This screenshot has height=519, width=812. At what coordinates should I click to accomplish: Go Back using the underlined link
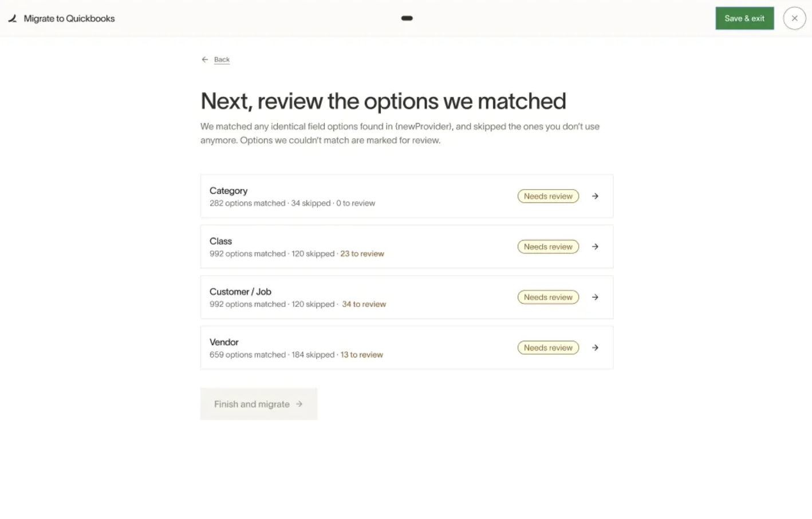pyautogui.click(x=222, y=60)
